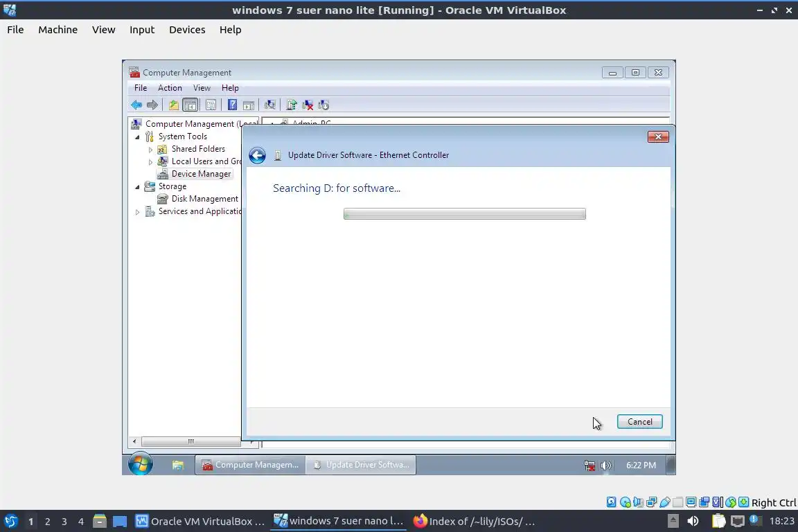Open VirtualBox Help menu
Viewport: 798px width, 532px height.
(x=230, y=30)
